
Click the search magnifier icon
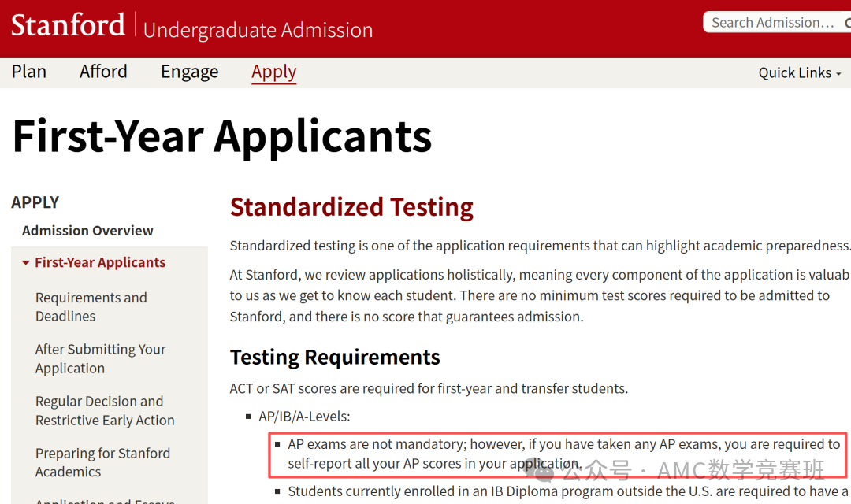(848, 23)
